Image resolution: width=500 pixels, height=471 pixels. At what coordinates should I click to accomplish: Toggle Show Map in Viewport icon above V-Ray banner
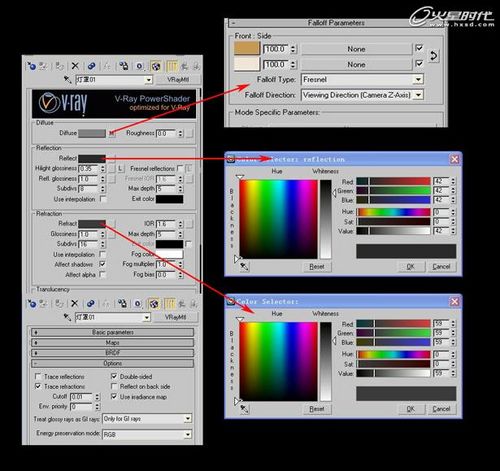(156, 66)
